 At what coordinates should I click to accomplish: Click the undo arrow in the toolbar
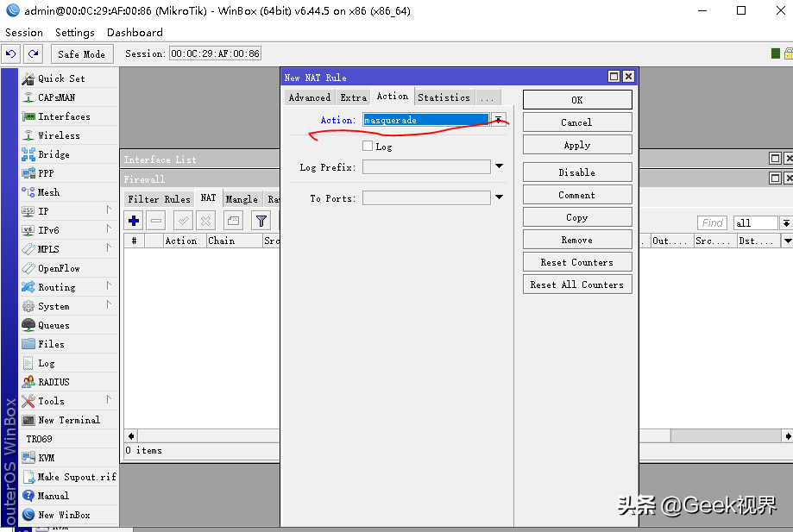coord(10,53)
